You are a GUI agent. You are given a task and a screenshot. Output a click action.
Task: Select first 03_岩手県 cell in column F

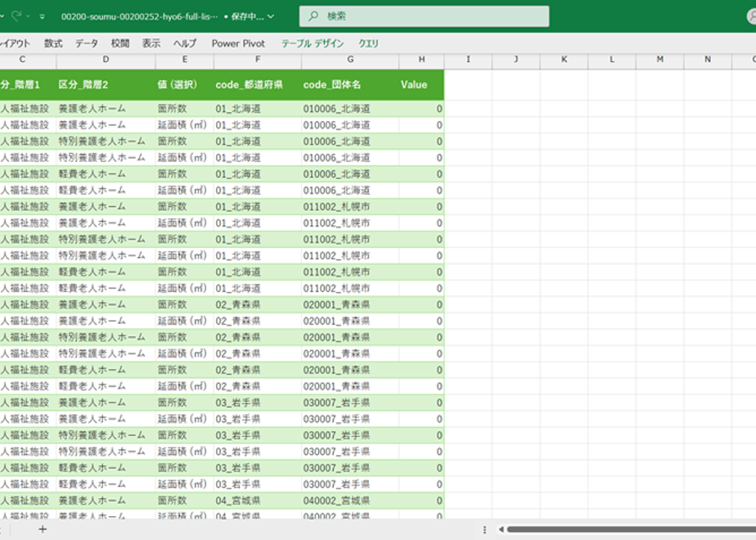pyautogui.click(x=258, y=403)
